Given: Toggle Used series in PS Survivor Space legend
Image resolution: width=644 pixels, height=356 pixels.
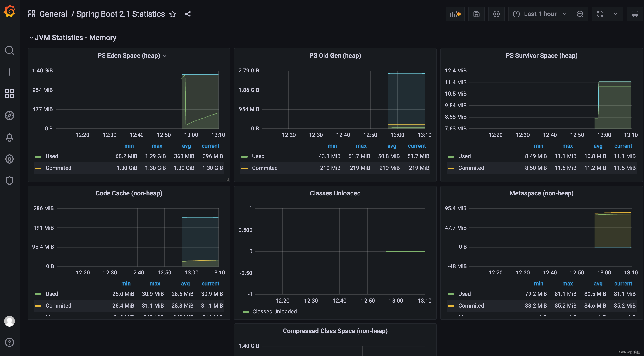Looking at the screenshot, I should coord(464,156).
